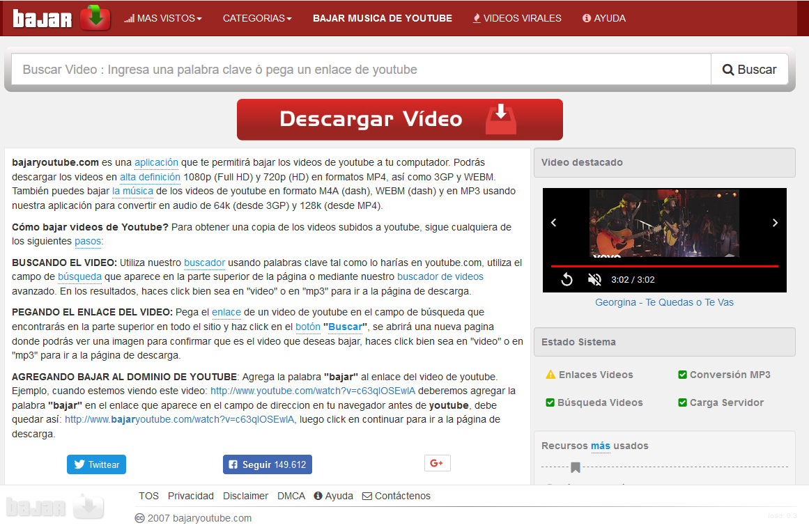Open VIDEOS VIRALES page
The image size is (809, 532).
[517, 19]
